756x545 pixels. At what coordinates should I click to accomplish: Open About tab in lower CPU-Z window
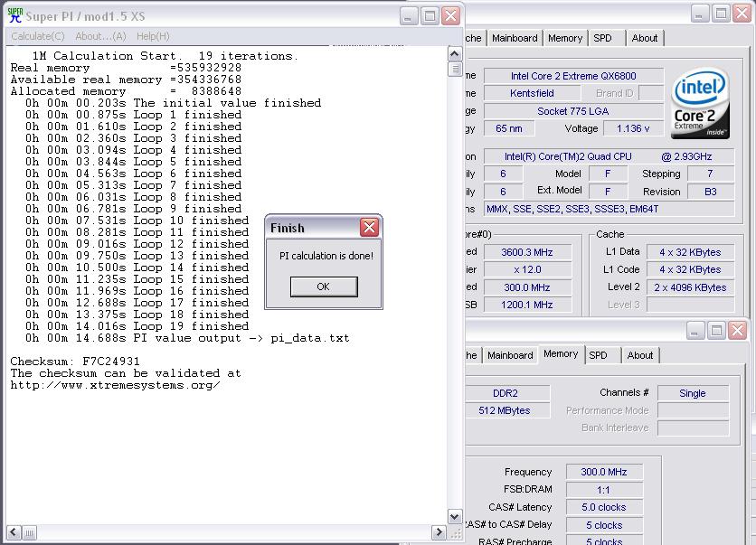(640, 355)
